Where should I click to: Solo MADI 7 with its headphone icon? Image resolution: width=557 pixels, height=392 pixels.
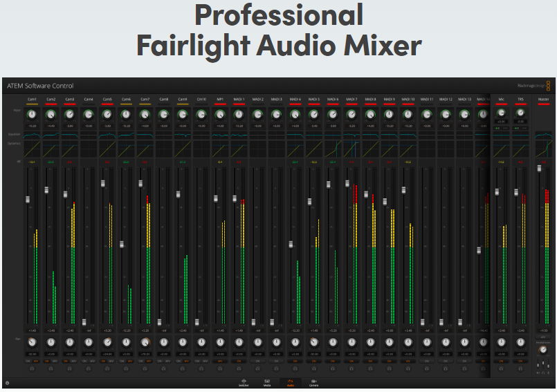coord(351,369)
